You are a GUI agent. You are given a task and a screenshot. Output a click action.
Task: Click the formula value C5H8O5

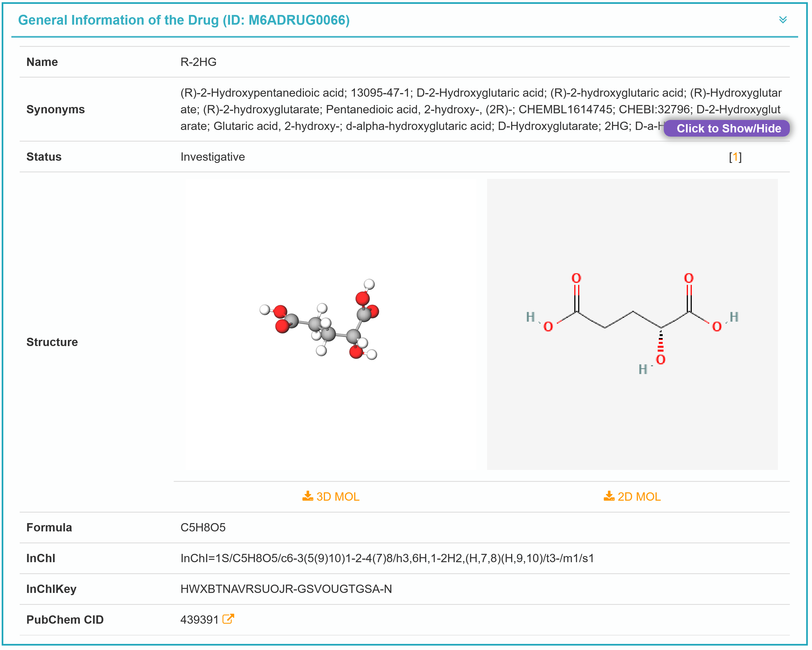[x=203, y=527]
